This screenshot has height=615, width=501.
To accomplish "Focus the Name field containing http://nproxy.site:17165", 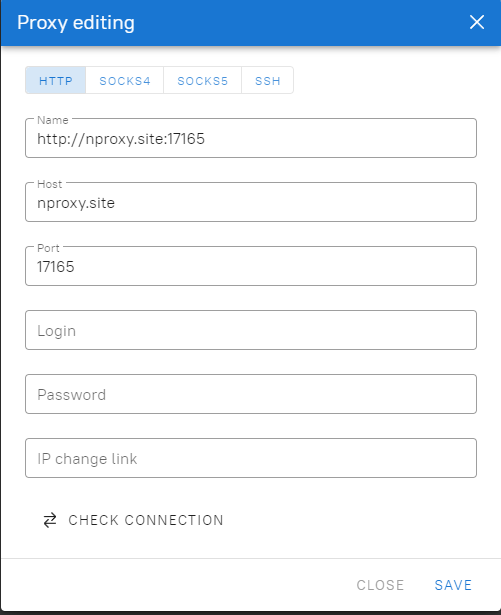I will tap(251, 138).
